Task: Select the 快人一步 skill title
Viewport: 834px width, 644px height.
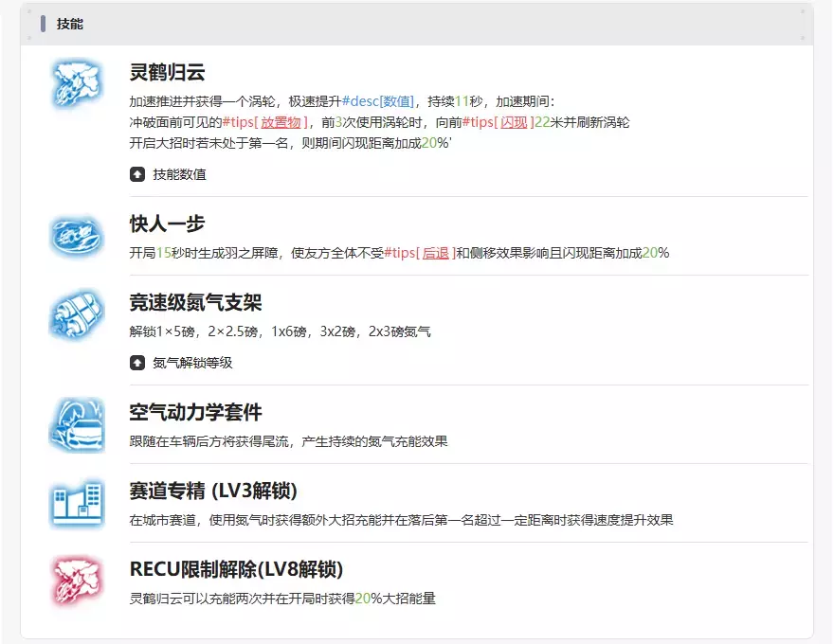Action: 168,224
